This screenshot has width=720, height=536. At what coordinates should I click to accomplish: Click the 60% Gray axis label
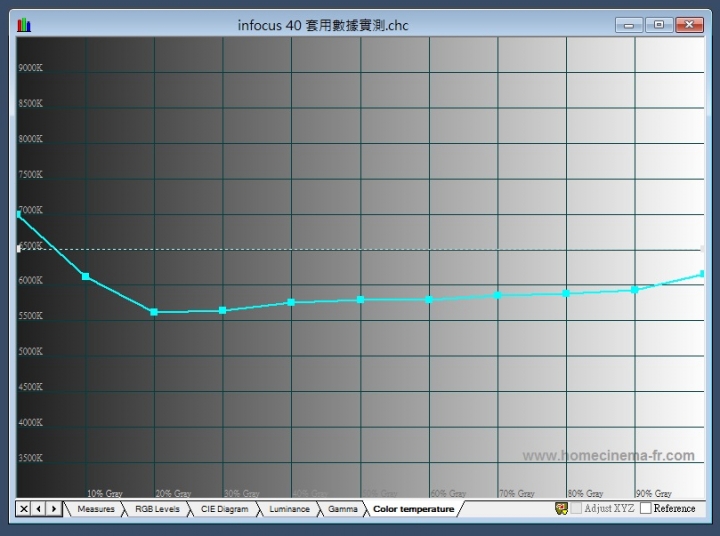[x=448, y=493]
